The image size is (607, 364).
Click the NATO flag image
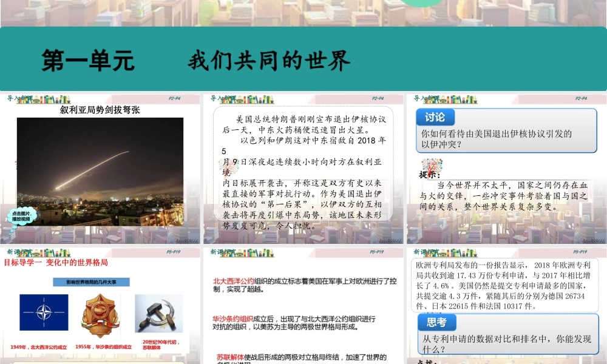coord(44,314)
